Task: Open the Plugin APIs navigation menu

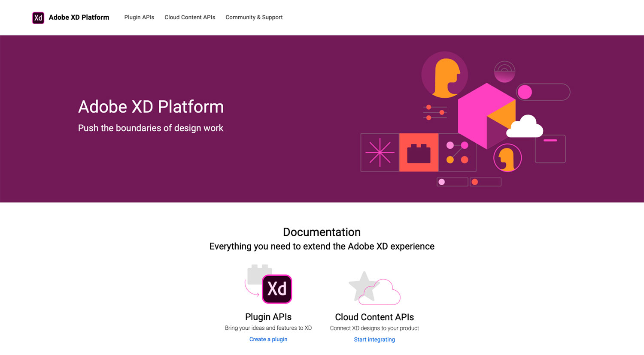Action: pos(139,17)
